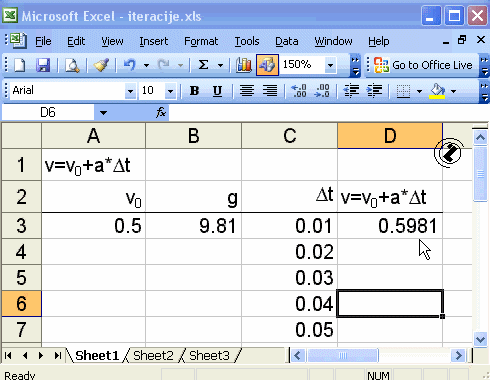490x380 pixels.
Task: Toggle Bold formatting button
Action: tap(194, 91)
